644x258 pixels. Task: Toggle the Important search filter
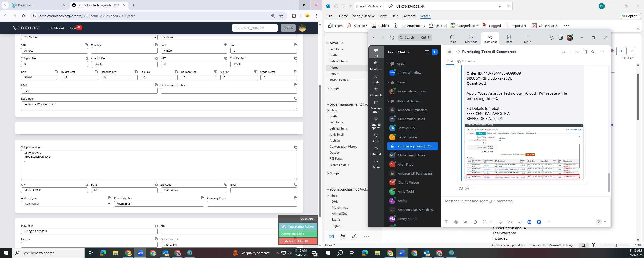515,26
